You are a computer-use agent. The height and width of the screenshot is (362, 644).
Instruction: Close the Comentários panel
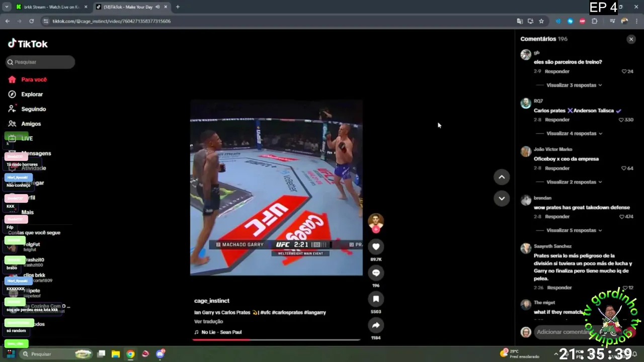[631, 39]
